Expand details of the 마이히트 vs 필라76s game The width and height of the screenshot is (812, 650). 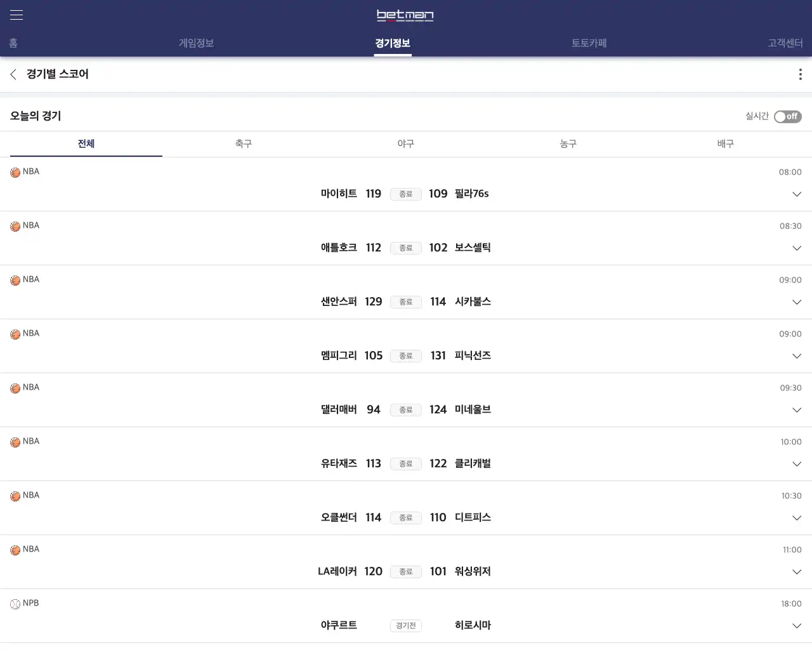point(797,195)
